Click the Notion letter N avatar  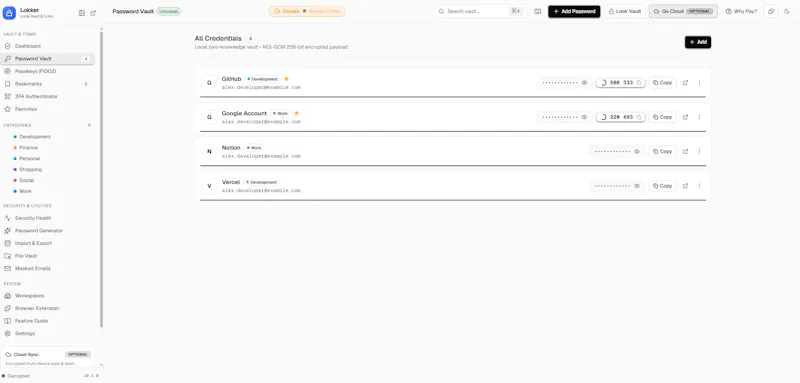[x=209, y=151]
